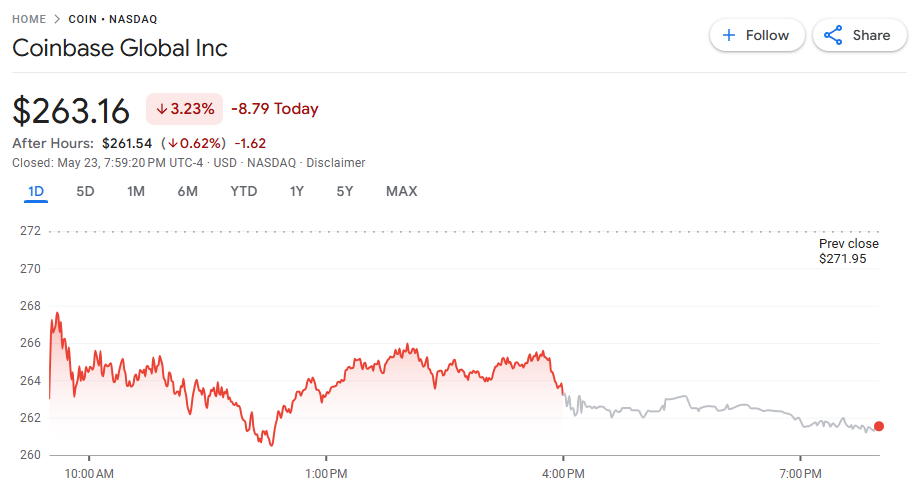Click the 1:00 PM marker on chart axis
920x494 pixels.
325,472
